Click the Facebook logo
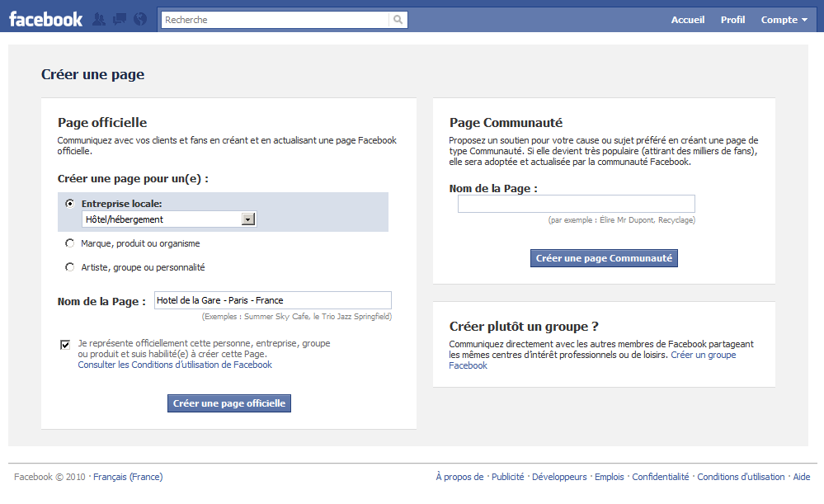 45,20
